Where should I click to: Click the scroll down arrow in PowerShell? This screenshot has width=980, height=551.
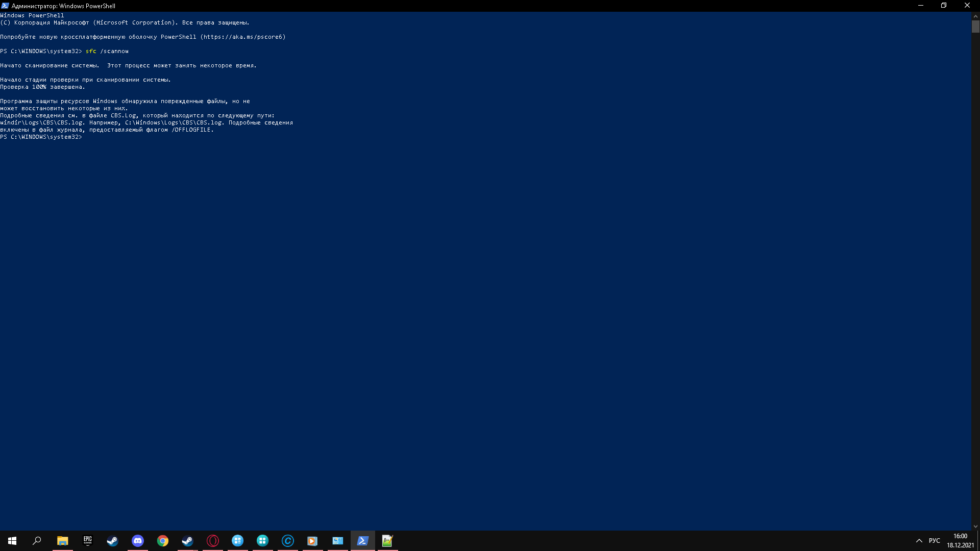tap(975, 527)
